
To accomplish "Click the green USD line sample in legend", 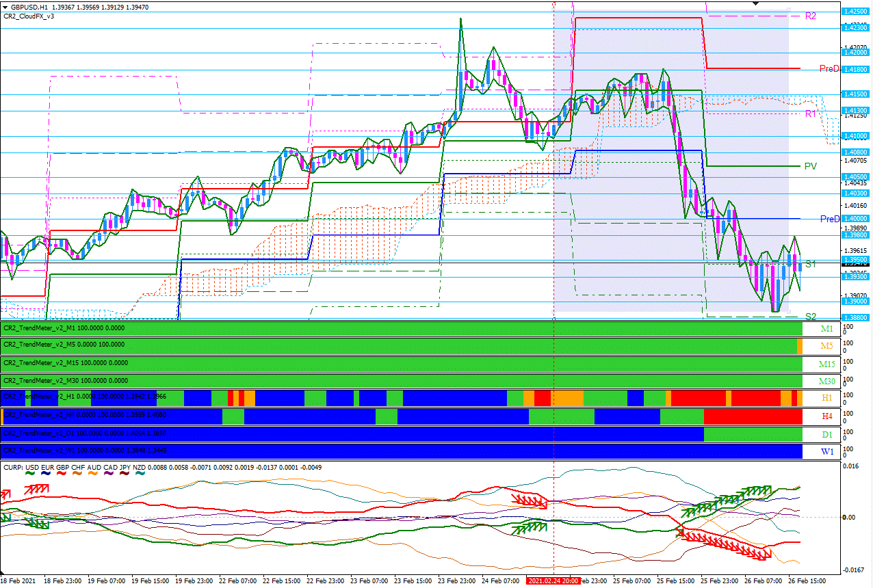I will click(x=29, y=475).
